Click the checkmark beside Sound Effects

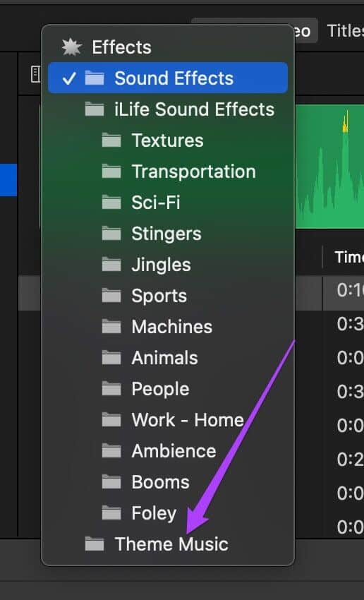pos(69,78)
